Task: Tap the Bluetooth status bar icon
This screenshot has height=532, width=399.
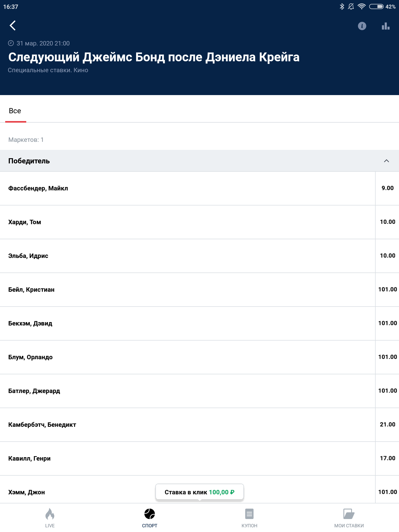Action: (342, 6)
